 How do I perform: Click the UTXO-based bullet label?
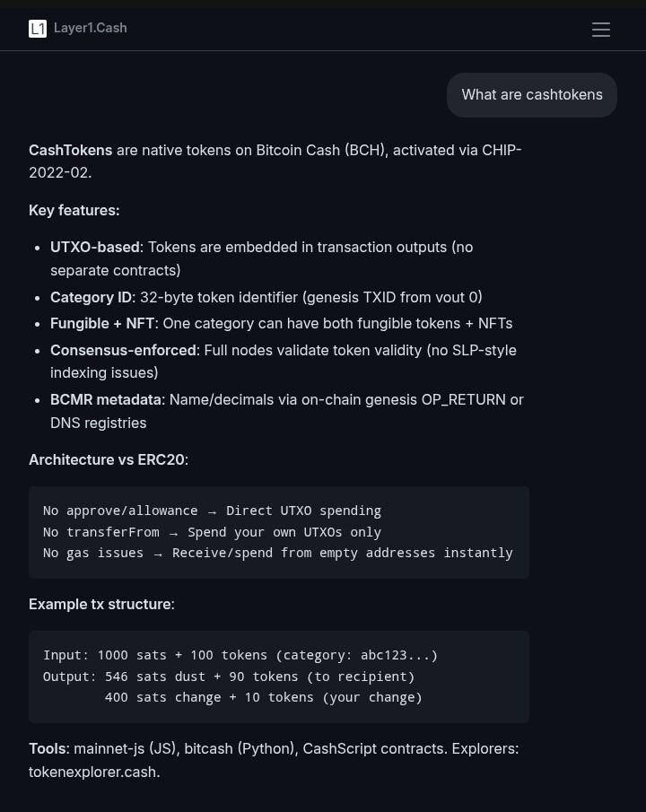95,247
